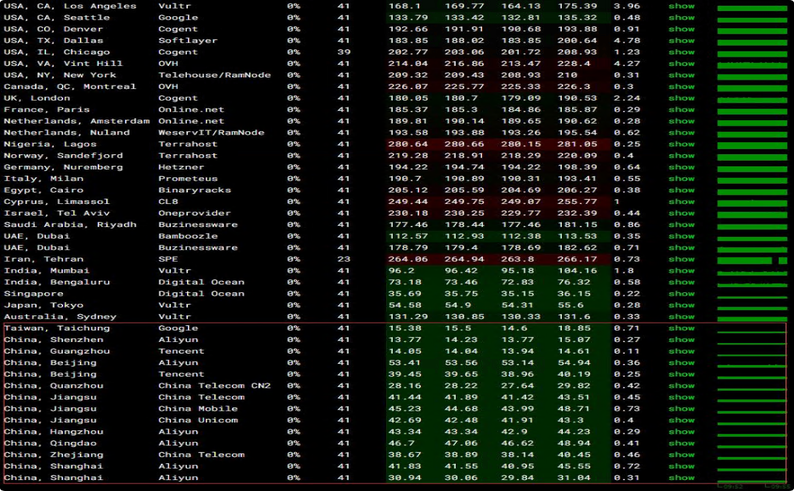Click the 'Softlayer' provider name for Dallas
Image resolution: width=795 pixels, height=492 pixels.
point(187,41)
